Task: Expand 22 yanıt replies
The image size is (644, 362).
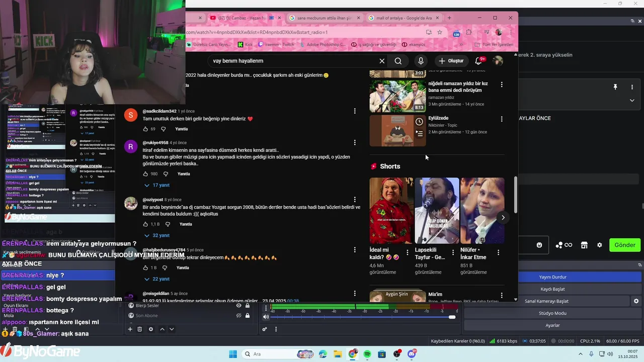Action: (157, 279)
